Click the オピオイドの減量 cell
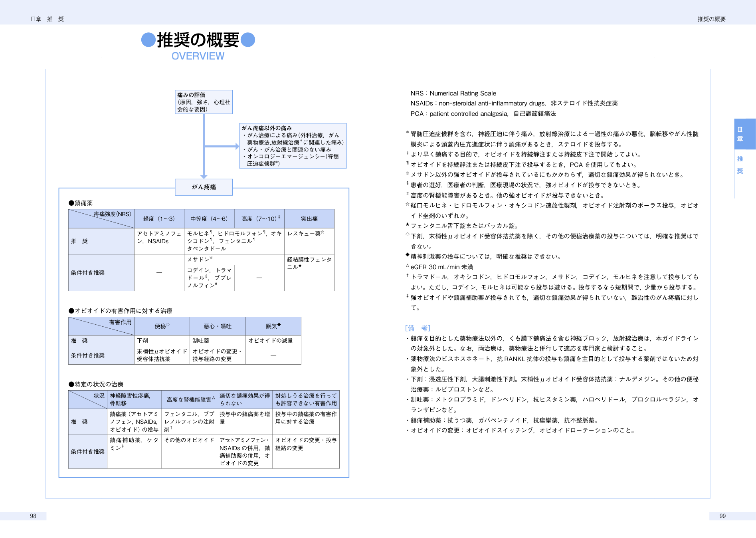The width and height of the screenshot is (756, 538). (273, 341)
